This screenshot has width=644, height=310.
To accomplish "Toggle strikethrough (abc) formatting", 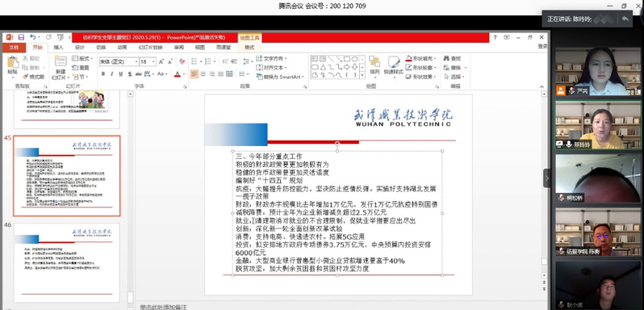I will click(x=139, y=74).
